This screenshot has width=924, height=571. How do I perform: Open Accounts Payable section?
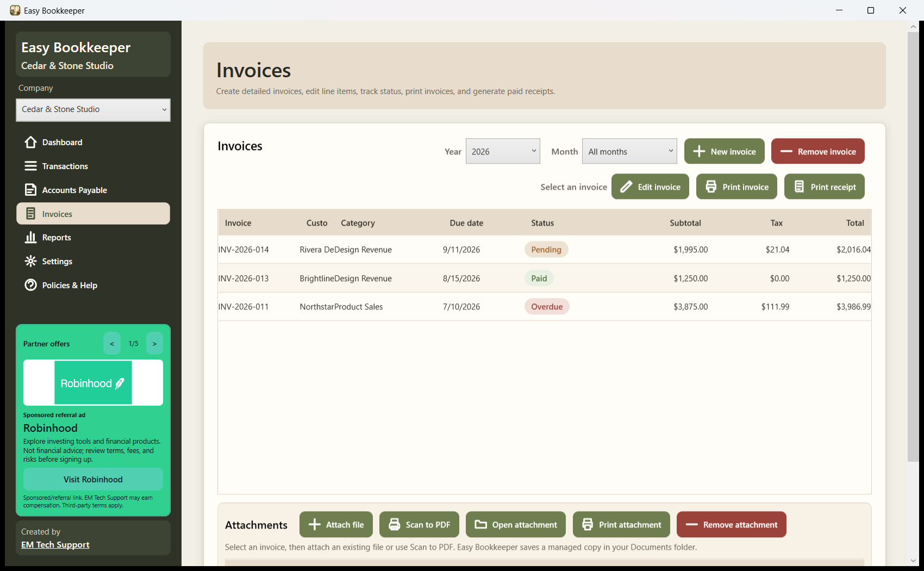click(x=93, y=190)
